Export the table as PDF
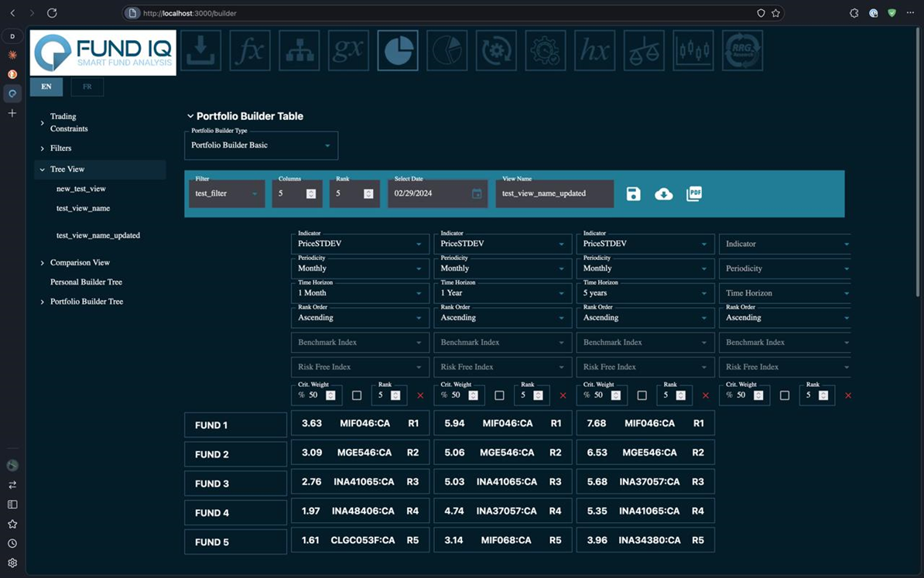Viewport: 924px width, 578px height. [x=694, y=194]
